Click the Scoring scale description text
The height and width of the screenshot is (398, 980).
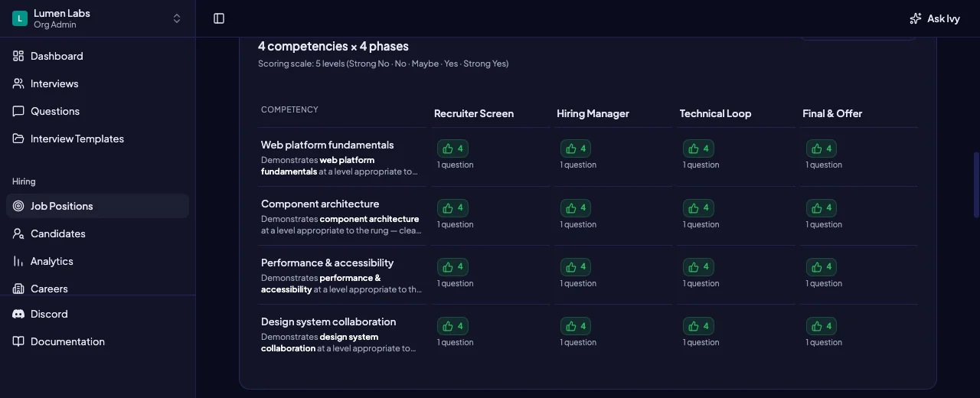click(x=383, y=64)
